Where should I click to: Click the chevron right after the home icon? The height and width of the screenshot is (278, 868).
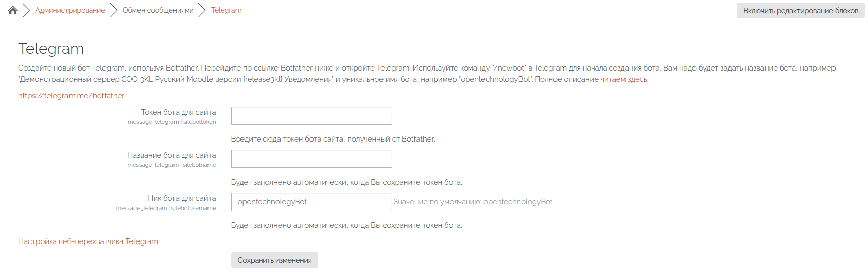(x=26, y=10)
